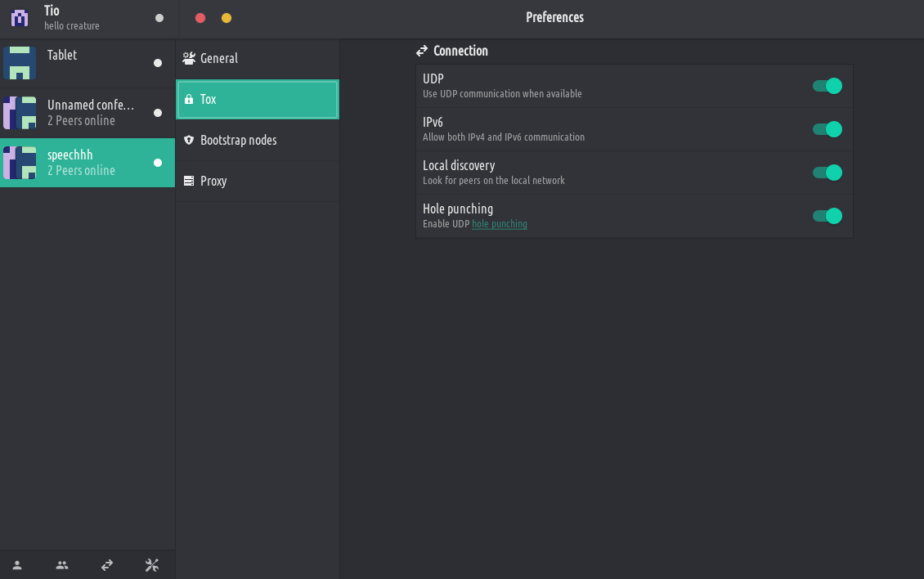The image size is (924, 579).
Task: Click the Tio profile avatar
Action: click(x=20, y=18)
